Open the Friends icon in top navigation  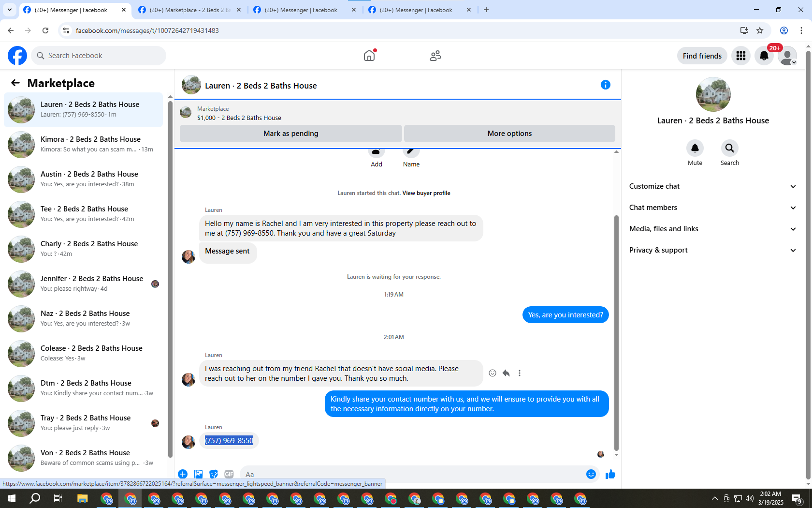(435, 56)
